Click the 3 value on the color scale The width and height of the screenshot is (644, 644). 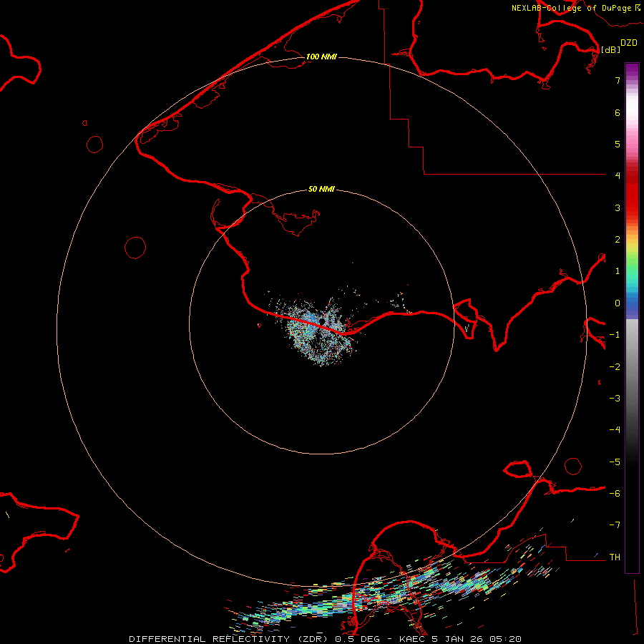[x=618, y=208]
